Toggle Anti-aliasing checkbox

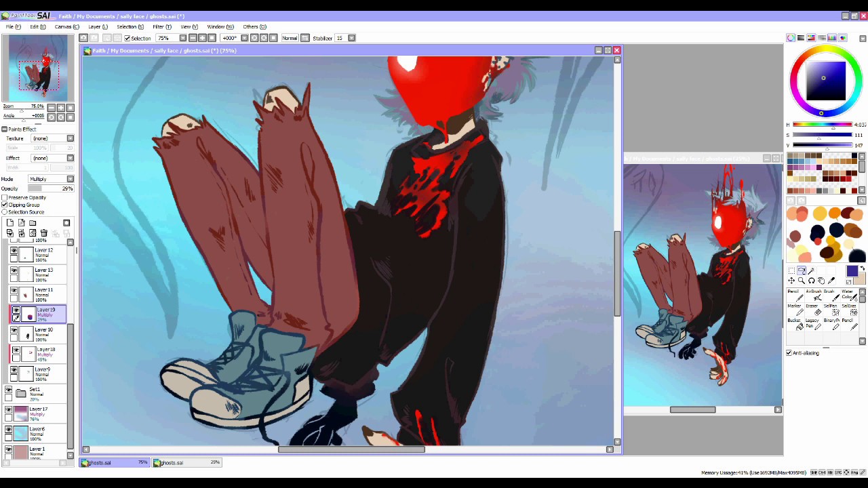789,353
